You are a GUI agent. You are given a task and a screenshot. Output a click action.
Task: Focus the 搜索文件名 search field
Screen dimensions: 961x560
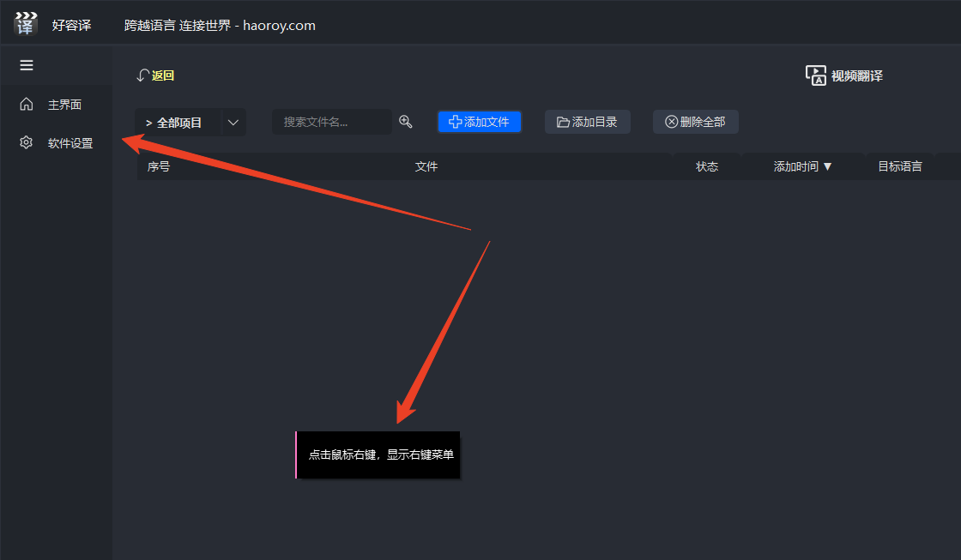(331, 122)
